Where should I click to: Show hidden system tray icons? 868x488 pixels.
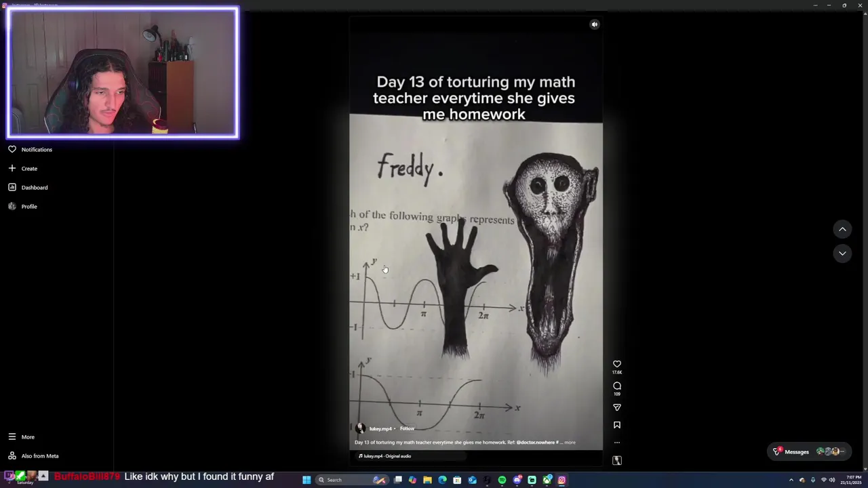(x=791, y=480)
